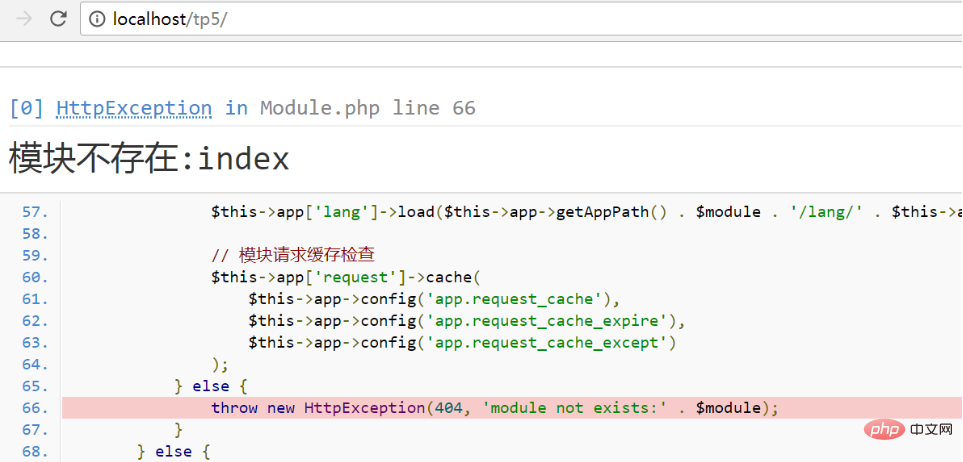The image size is (963, 462).
Task: Reload the page with the refresh icon
Action: [x=58, y=19]
